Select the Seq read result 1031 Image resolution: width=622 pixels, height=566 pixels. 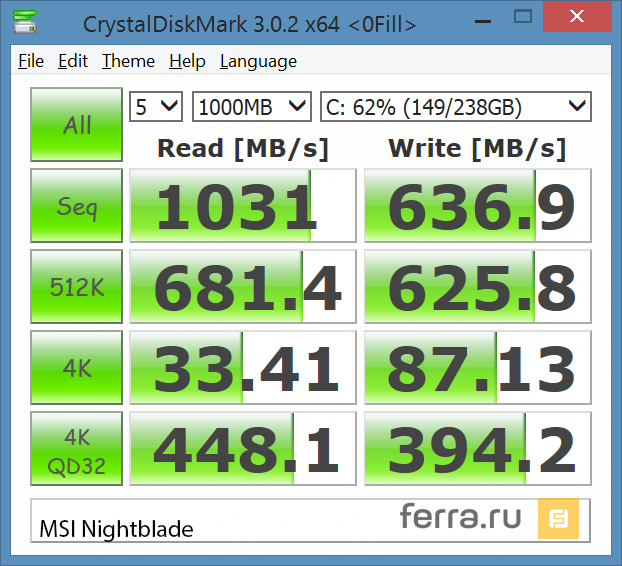coord(243,206)
